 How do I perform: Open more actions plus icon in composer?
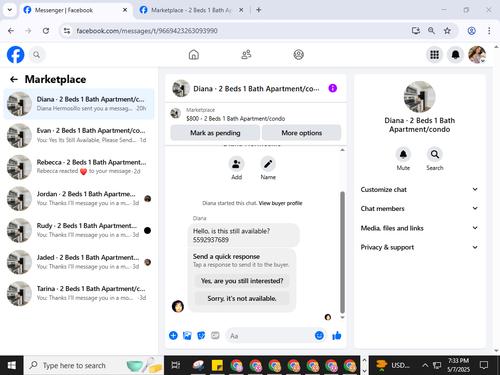pos(173,335)
